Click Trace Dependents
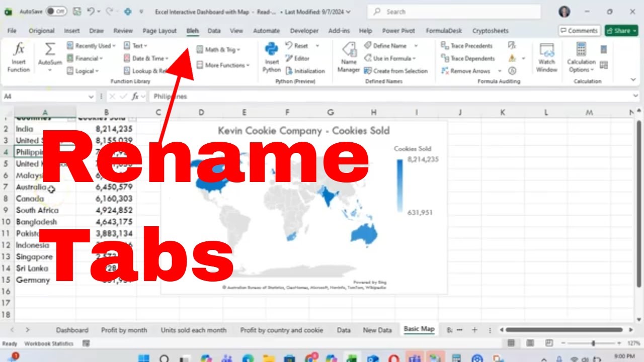 468,58
